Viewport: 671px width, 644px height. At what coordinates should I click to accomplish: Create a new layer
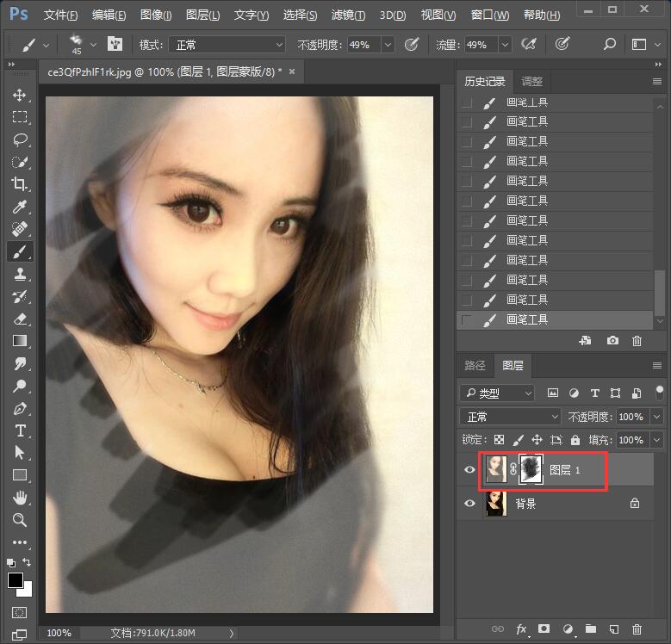[614, 629]
